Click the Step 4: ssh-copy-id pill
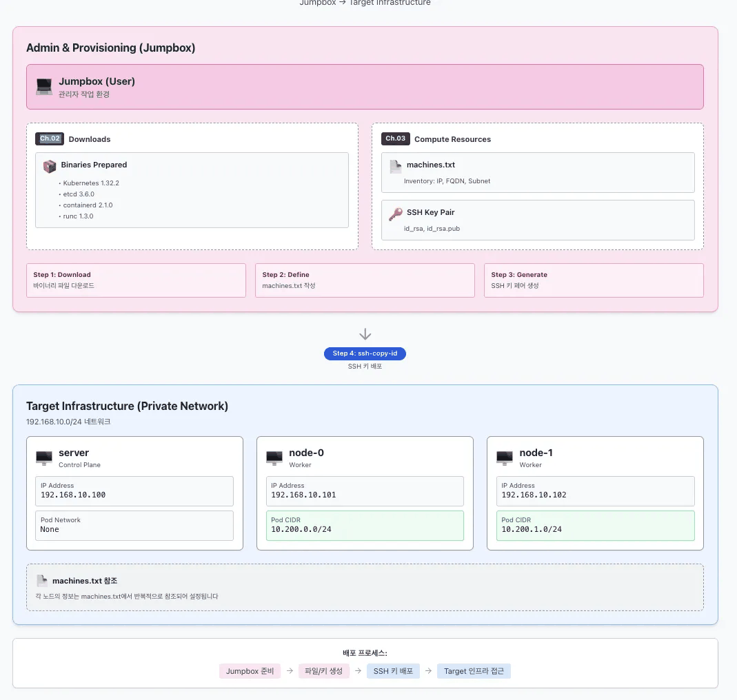This screenshot has width=737, height=700. [x=365, y=353]
